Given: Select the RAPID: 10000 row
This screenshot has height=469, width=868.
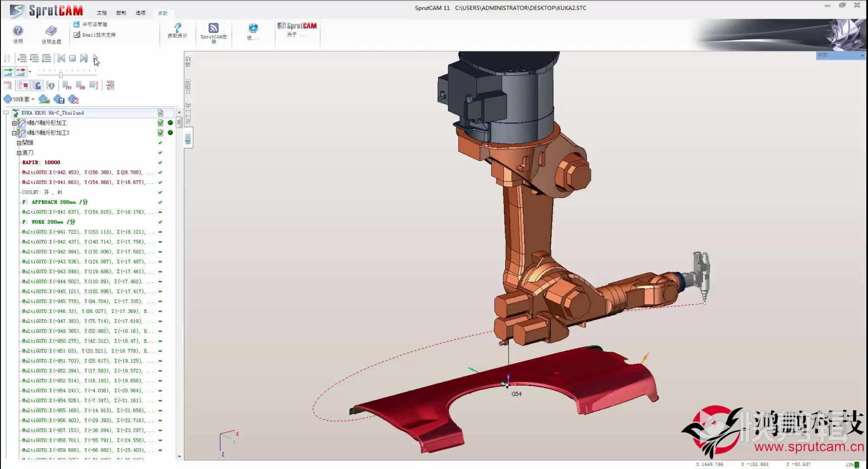Looking at the screenshot, I should click(x=41, y=162).
